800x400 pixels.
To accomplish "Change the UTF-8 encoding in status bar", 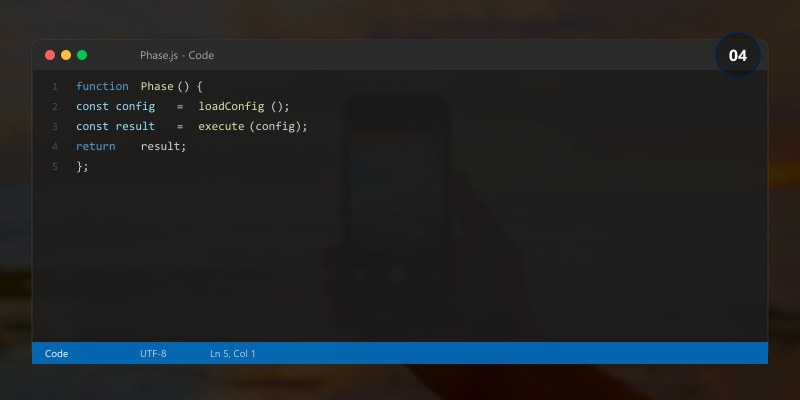I will tap(153, 353).
